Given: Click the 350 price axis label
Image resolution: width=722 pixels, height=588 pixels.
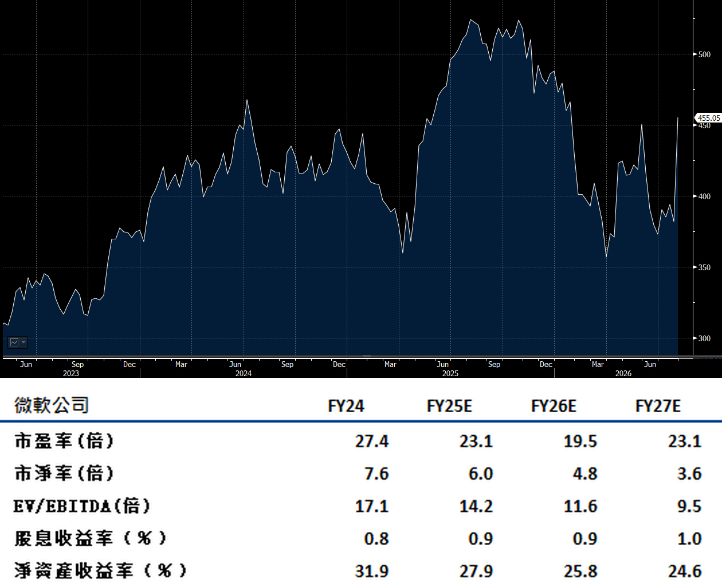Looking at the screenshot, I should pyautogui.click(x=704, y=267).
